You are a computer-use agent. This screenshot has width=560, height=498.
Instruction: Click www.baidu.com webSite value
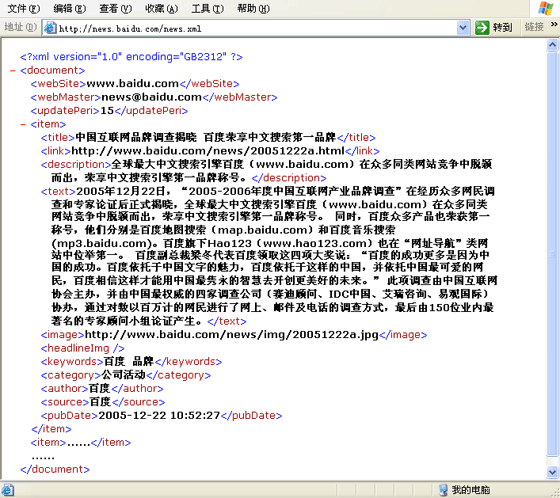point(132,84)
